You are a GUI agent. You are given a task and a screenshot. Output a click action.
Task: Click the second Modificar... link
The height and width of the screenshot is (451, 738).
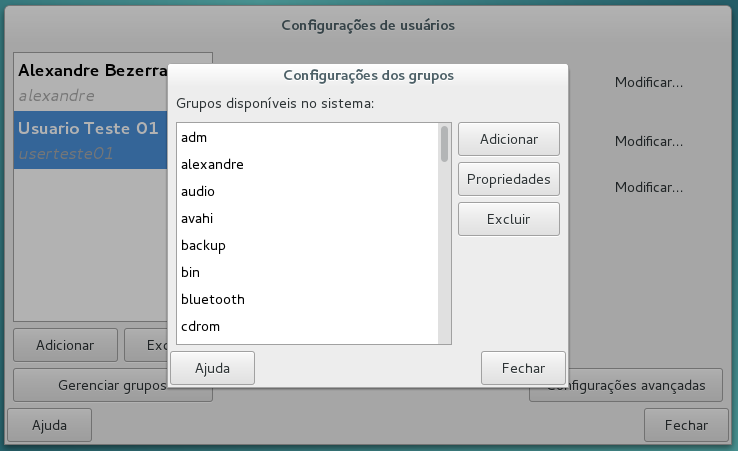pos(649,141)
